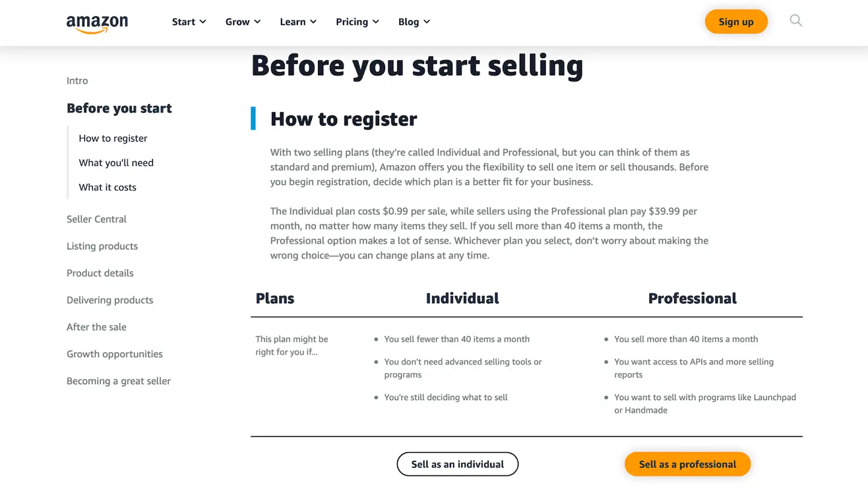Click Sell as a professional
The image size is (868, 489).
pos(687,464)
